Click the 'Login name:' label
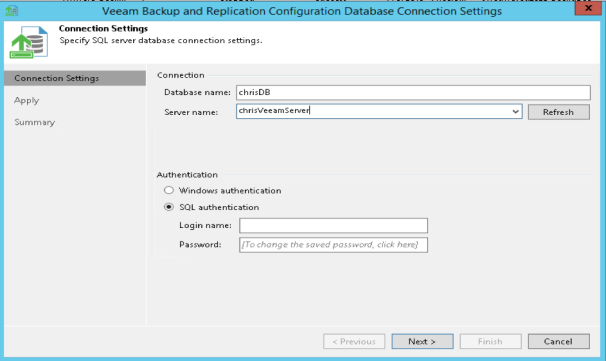This screenshot has height=361, width=606. (205, 225)
